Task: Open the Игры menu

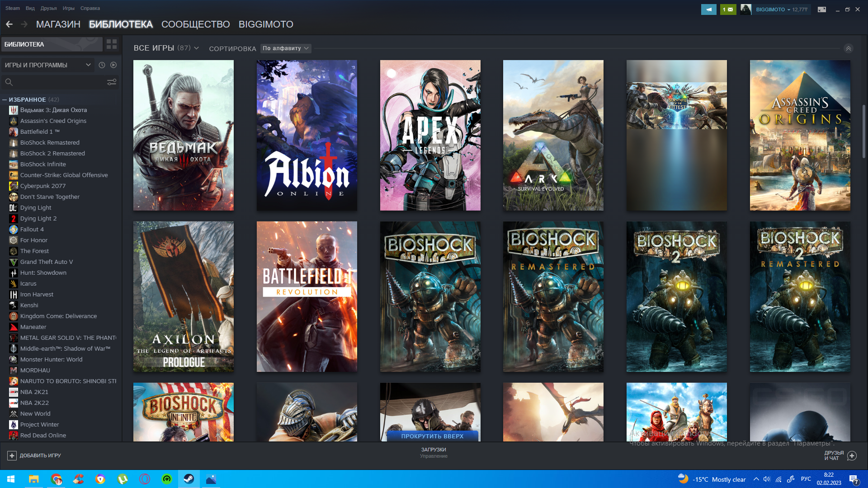Action: point(68,8)
